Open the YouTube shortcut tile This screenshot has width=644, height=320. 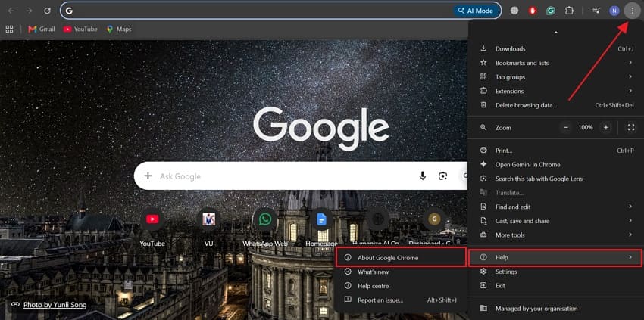tap(152, 228)
